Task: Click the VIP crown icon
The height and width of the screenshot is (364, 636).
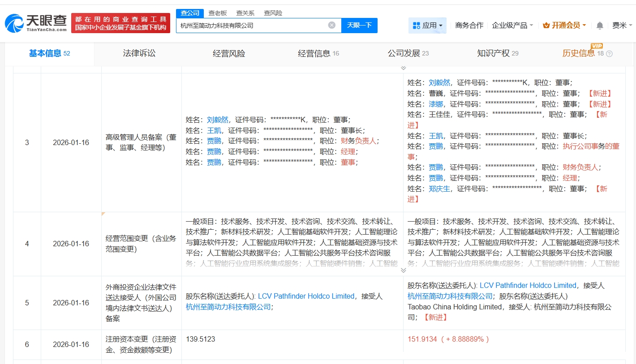Action: [x=546, y=26]
